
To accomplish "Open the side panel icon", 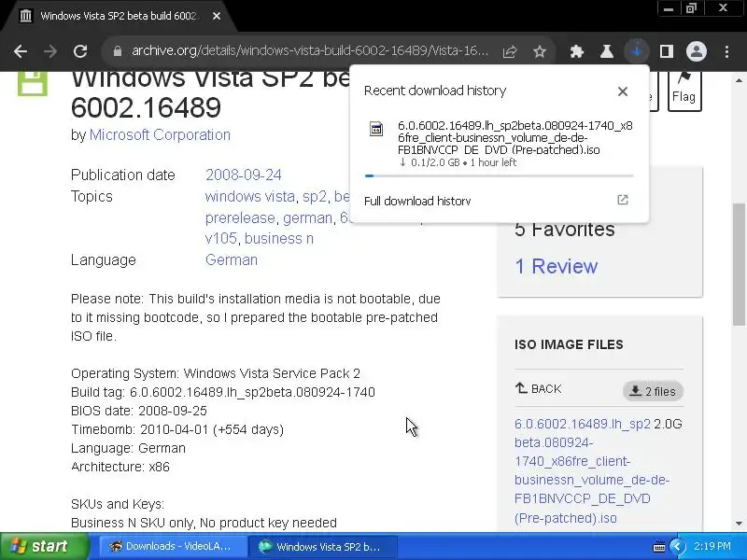I will 666,51.
